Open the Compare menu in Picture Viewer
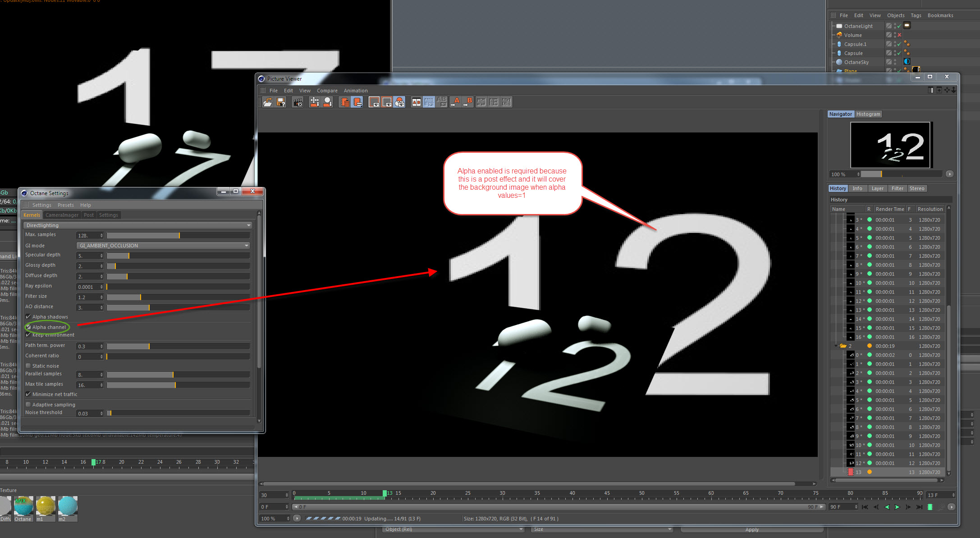 pyautogui.click(x=327, y=91)
